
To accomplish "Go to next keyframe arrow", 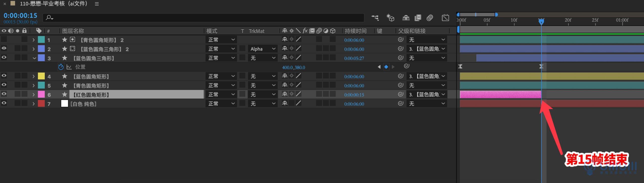I will (393, 67).
